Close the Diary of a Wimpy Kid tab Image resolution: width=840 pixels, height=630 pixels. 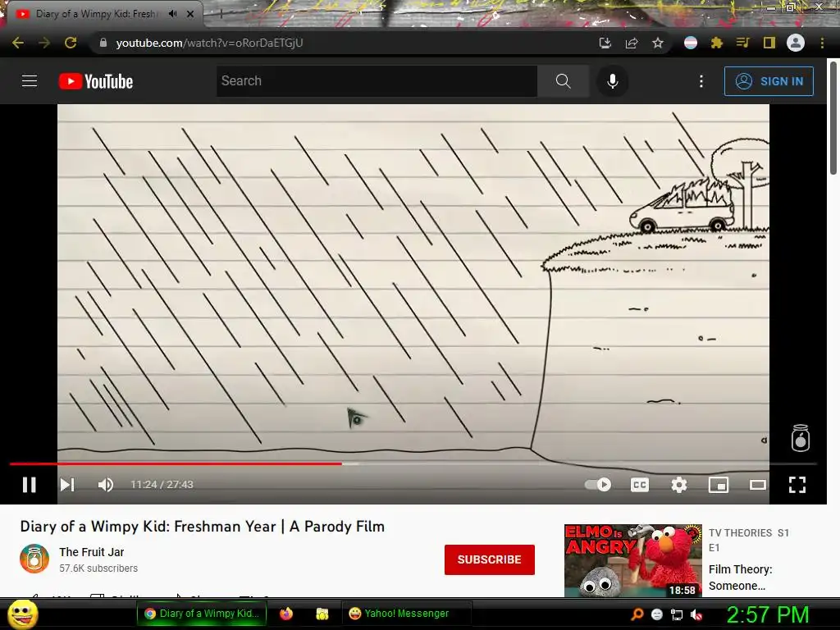190,14
